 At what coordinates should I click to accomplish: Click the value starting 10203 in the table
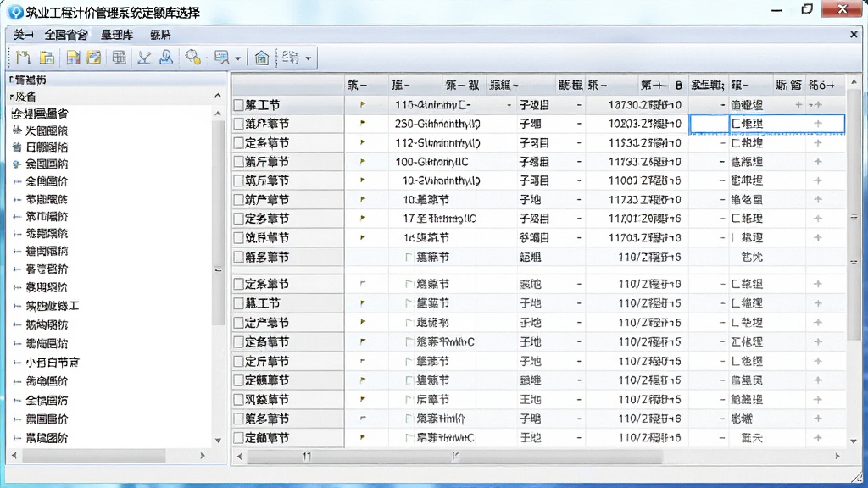click(645, 124)
